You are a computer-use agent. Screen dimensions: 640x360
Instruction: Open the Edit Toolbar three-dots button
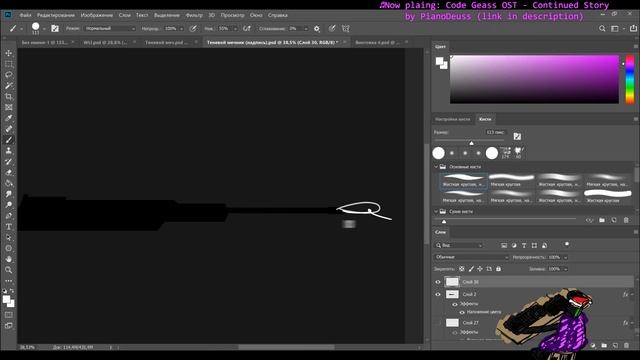pyautogui.click(x=9, y=281)
